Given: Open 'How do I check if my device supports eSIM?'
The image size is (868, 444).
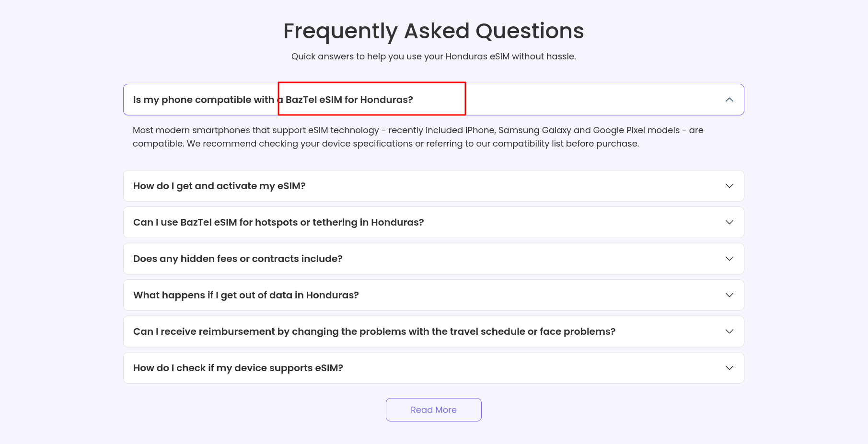Looking at the screenshot, I should (238, 368).
